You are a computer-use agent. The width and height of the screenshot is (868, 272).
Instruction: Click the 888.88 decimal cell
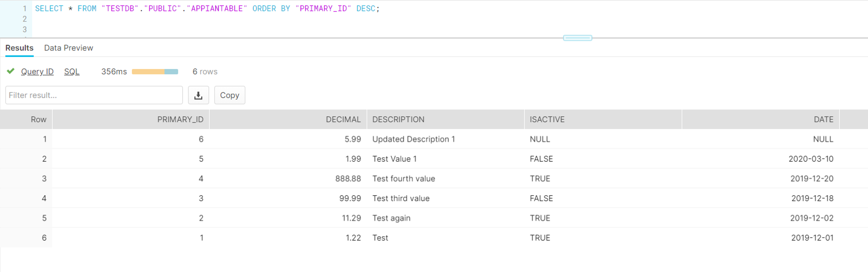point(288,178)
